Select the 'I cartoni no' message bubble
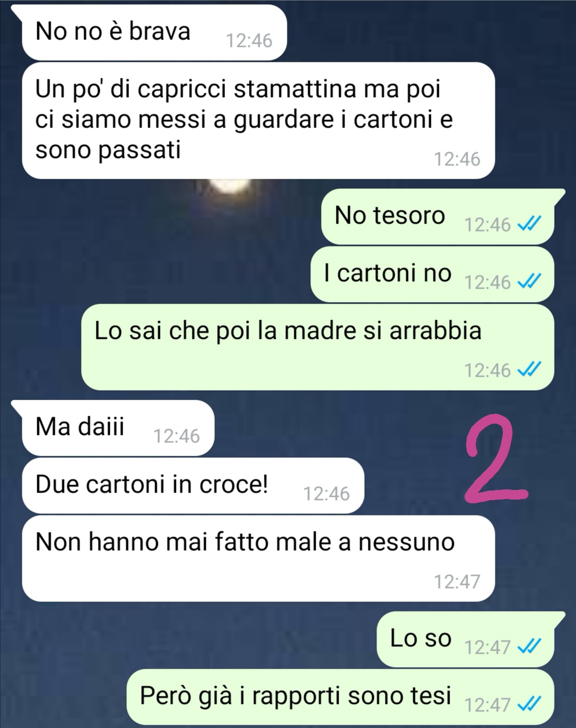Image resolution: width=576 pixels, height=728 pixels. point(433,274)
